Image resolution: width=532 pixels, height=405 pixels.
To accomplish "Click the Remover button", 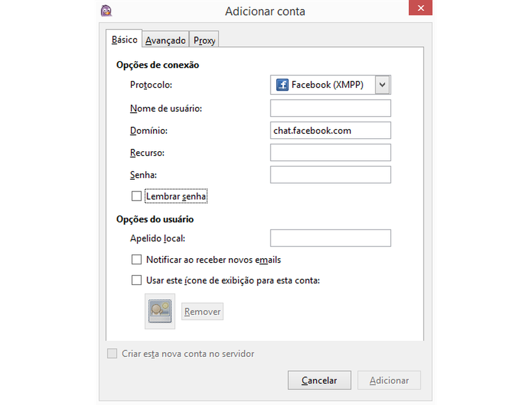I will pyautogui.click(x=202, y=312).
